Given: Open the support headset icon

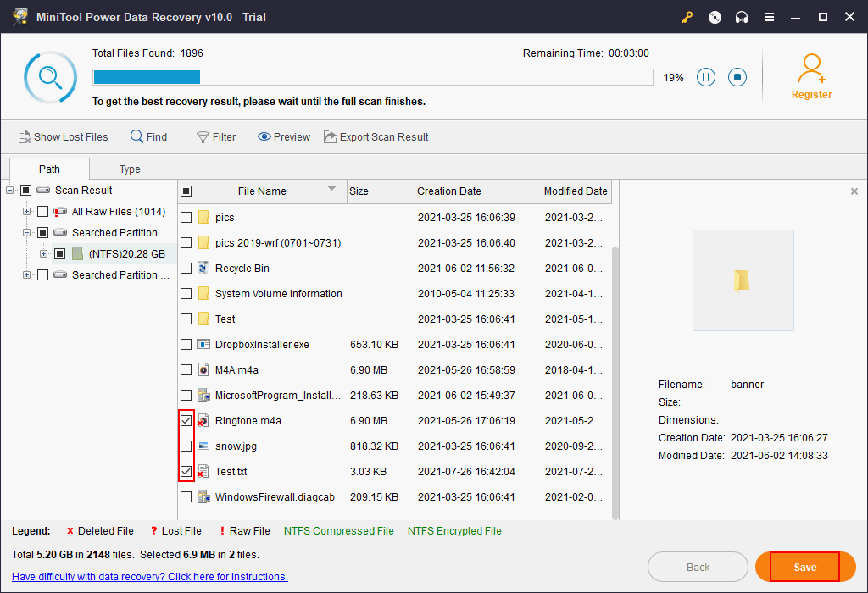Looking at the screenshot, I should tap(742, 17).
